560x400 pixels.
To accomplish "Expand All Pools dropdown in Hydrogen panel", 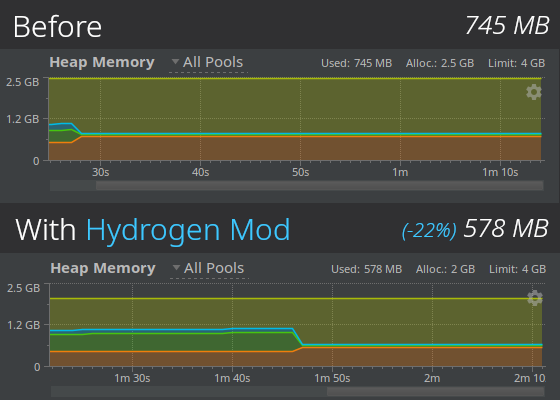I will 210,269.
